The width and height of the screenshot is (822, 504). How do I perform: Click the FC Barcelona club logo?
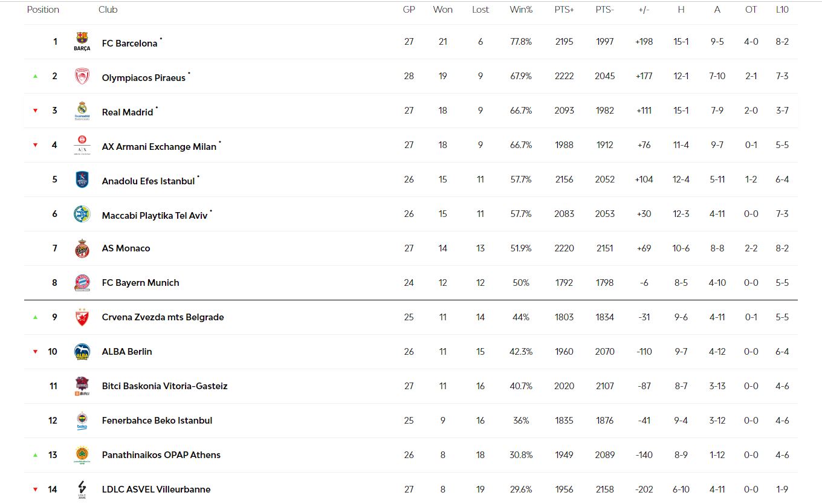82,42
